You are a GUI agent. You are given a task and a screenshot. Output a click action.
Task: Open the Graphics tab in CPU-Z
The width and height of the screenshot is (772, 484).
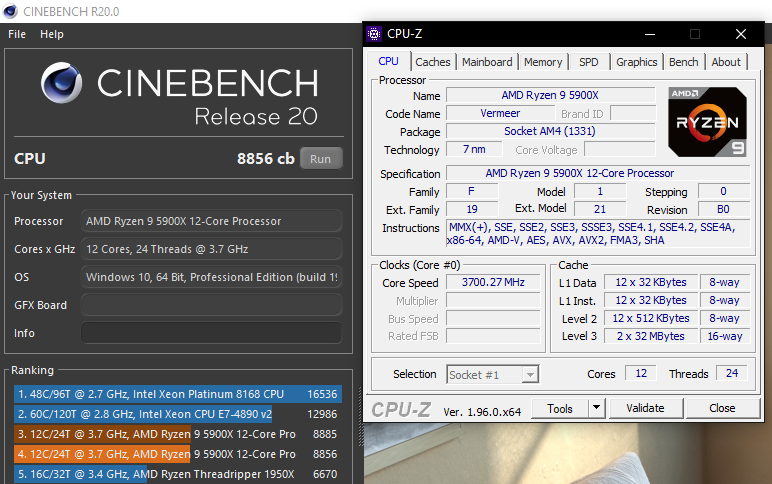tap(637, 62)
